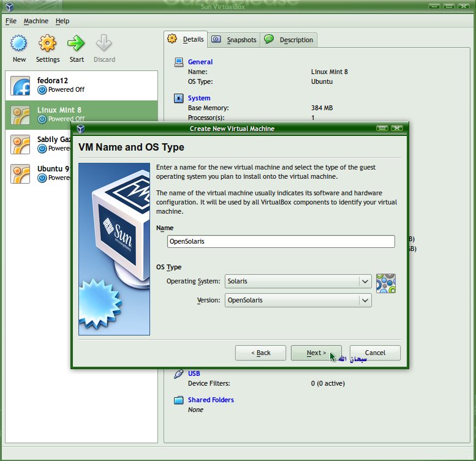Switch to the Snapshots tab
Screen dimensions: 476x461
pyautogui.click(x=234, y=40)
